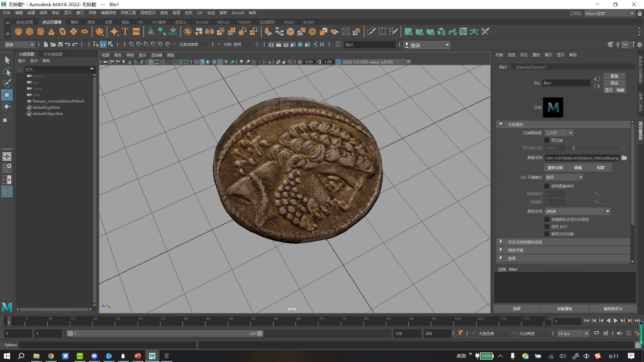Toggle the disable file load checkbox

547,234
